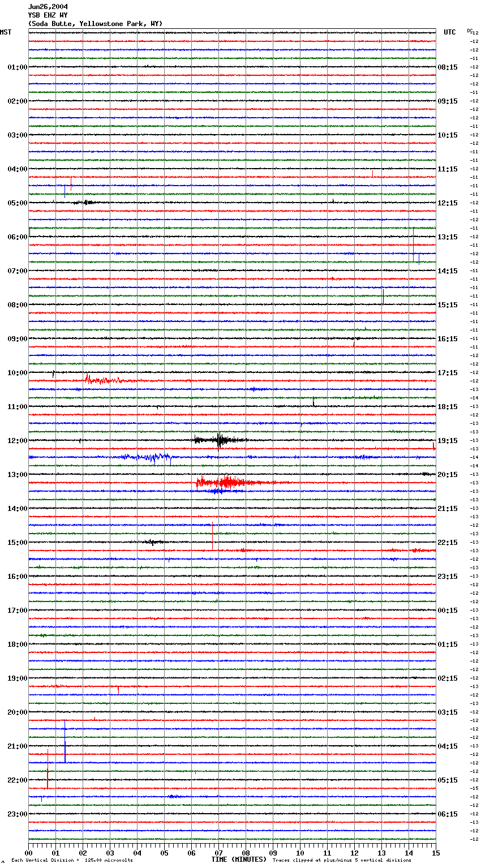Viewport: 481px width, 868px height.
Task: Click the UTC column heading
Action: tap(450, 32)
